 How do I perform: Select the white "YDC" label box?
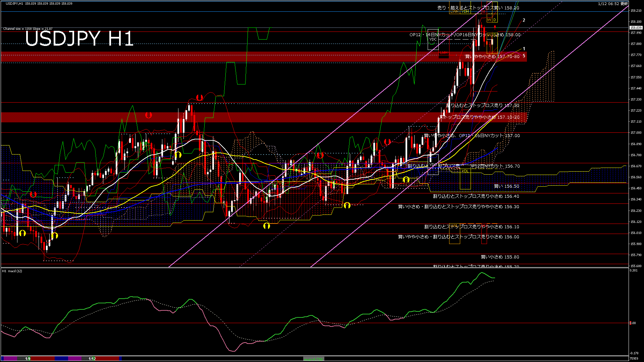point(433,39)
